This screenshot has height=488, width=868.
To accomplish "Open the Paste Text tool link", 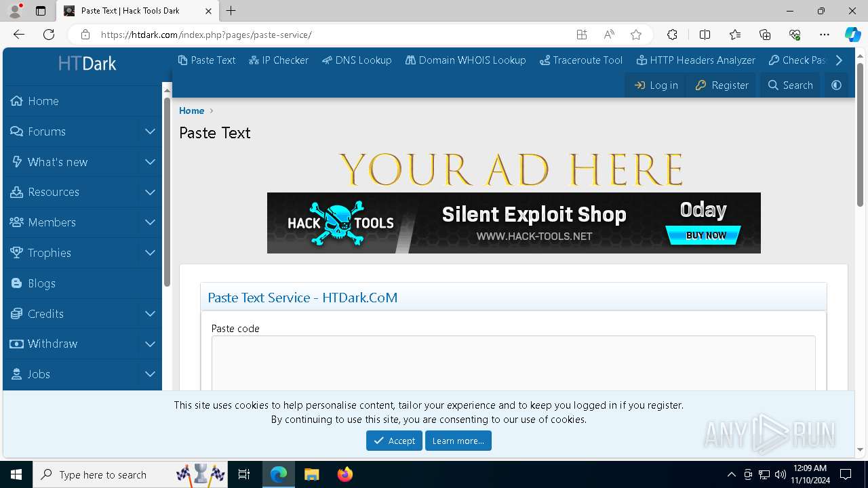I will [207, 60].
